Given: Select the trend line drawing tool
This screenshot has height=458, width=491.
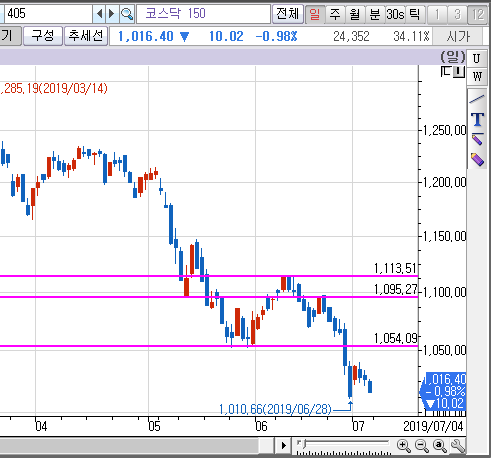Looking at the screenshot, I should point(477,99).
